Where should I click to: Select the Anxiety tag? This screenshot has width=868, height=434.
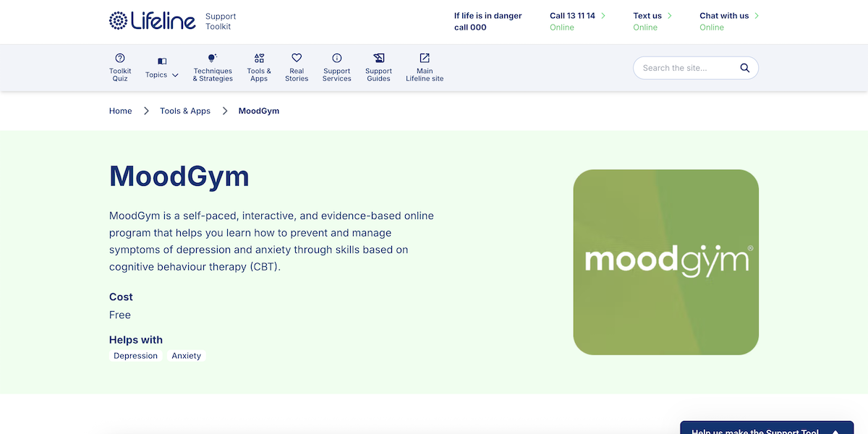[186, 355]
